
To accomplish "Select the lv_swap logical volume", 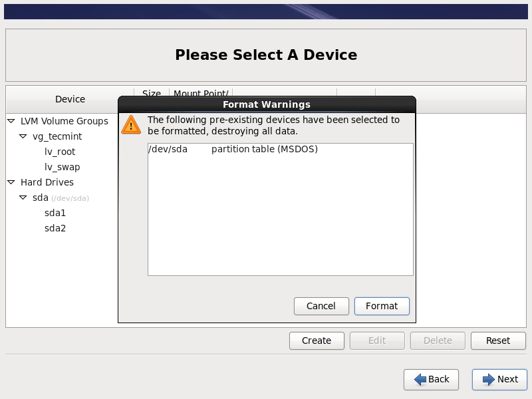I will (x=62, y=167).
